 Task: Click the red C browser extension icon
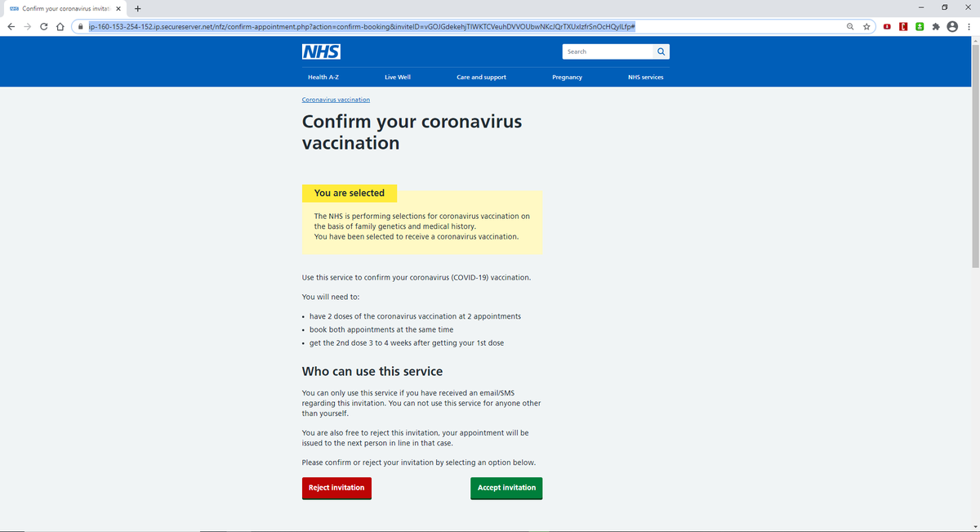pyautogui.click(x=902, y=26)
